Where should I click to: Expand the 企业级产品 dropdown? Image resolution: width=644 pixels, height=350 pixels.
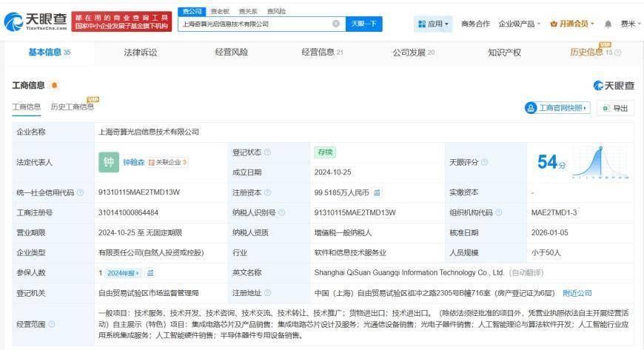(519, 24)
